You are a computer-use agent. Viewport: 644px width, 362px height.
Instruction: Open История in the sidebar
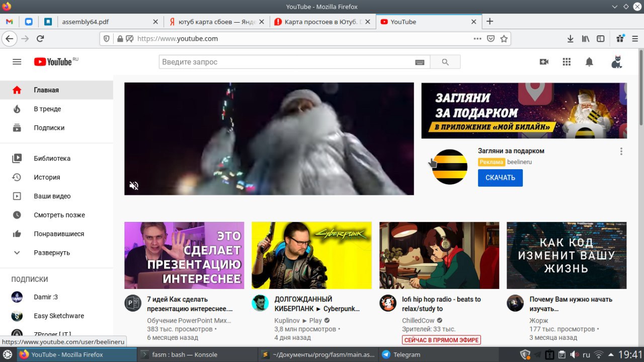(56, 177)
